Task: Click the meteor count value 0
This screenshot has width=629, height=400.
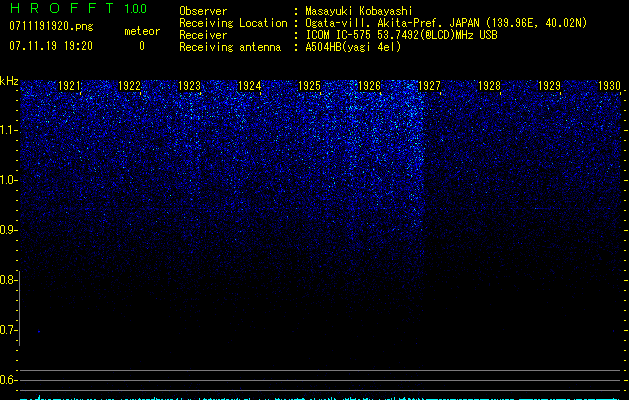Action: [x=142, y=46]
